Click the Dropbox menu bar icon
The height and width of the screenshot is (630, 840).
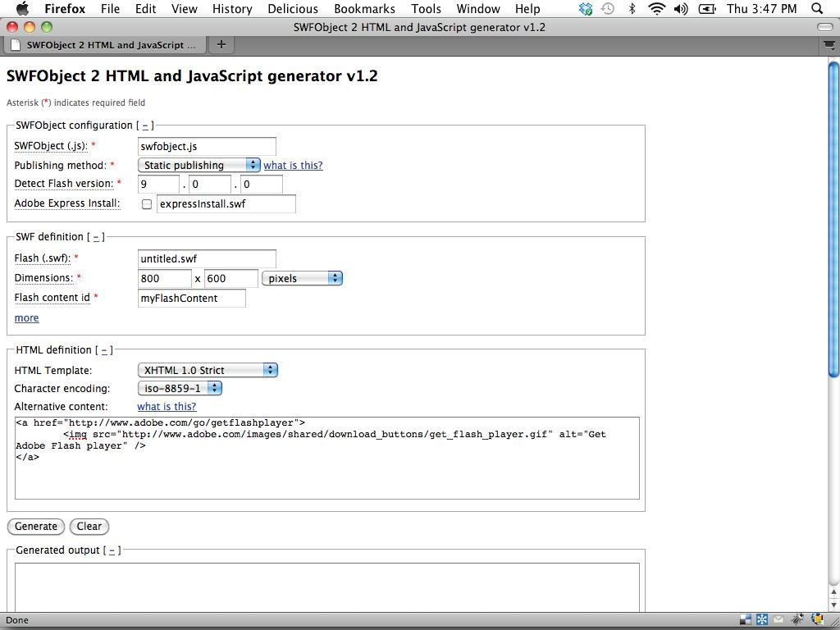(586, 8)
